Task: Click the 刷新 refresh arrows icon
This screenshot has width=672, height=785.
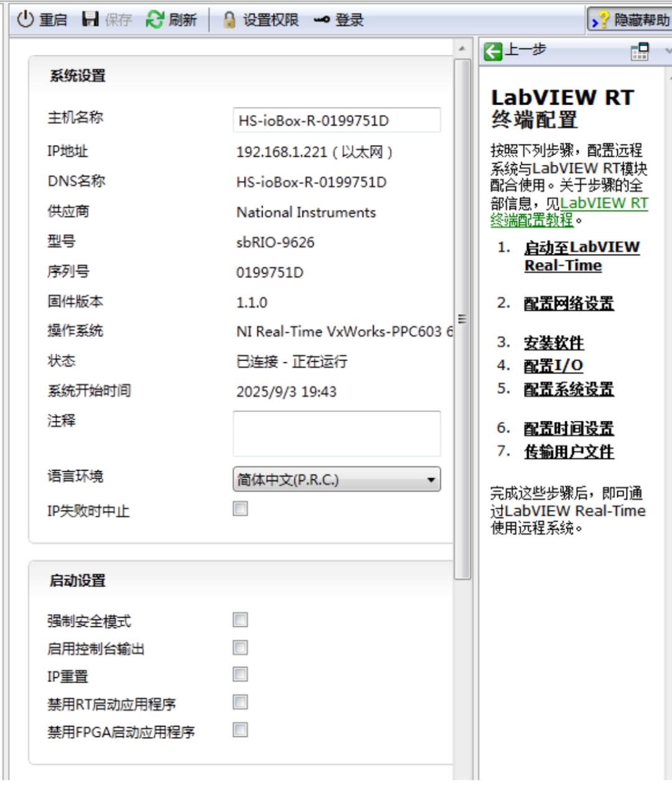Action: (x=154, y=19)
